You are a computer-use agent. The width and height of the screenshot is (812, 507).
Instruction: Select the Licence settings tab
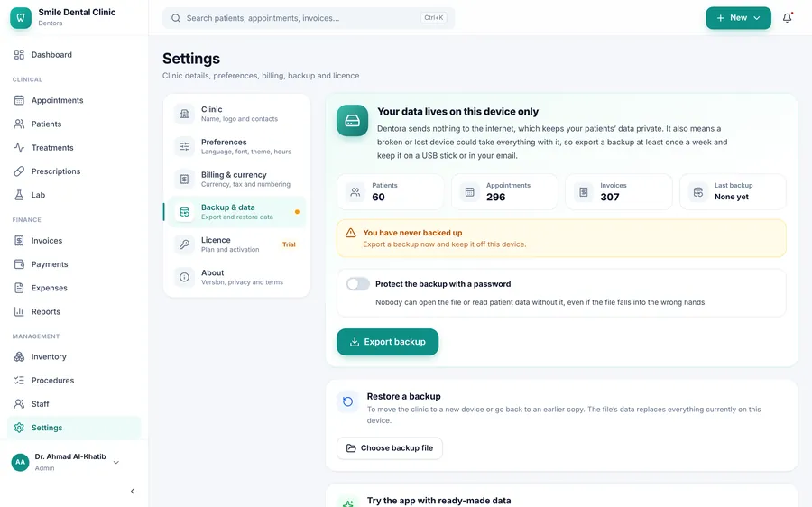click(x=236, y=244)
